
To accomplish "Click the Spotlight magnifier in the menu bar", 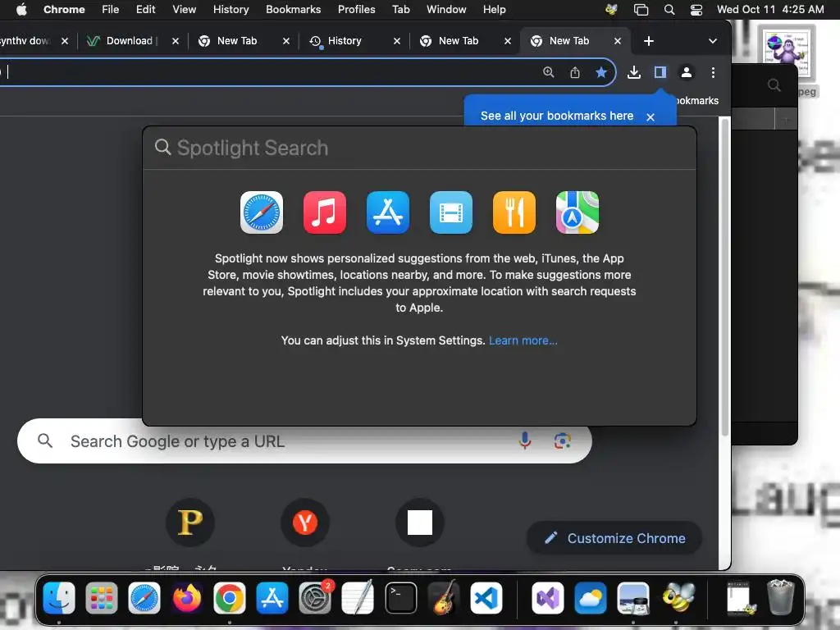I will coord(669,10).
